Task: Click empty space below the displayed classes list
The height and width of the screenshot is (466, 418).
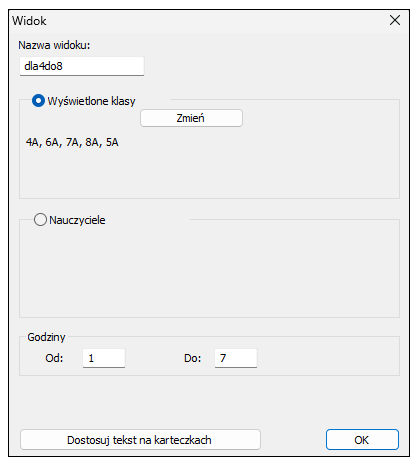Action: pyautogui.click(x=209, y=173)
